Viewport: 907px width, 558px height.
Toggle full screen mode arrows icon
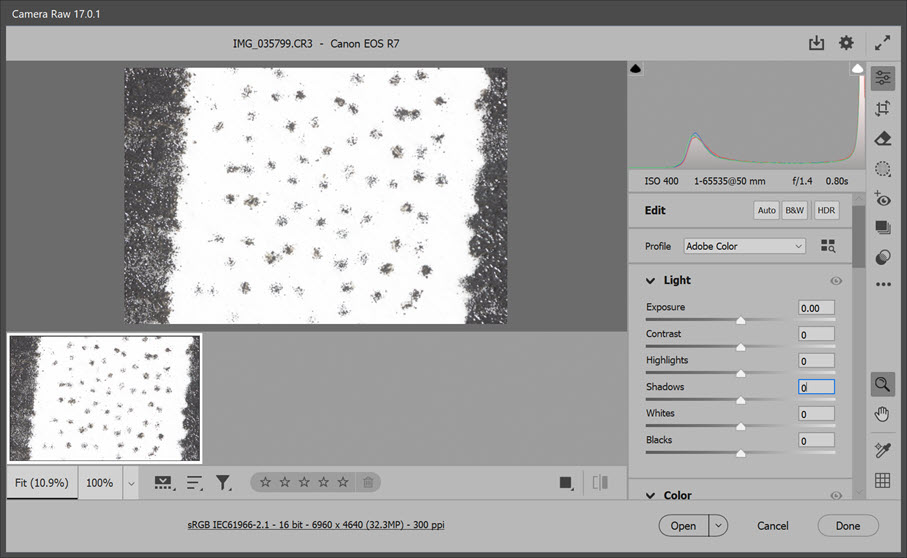(882, 43)
